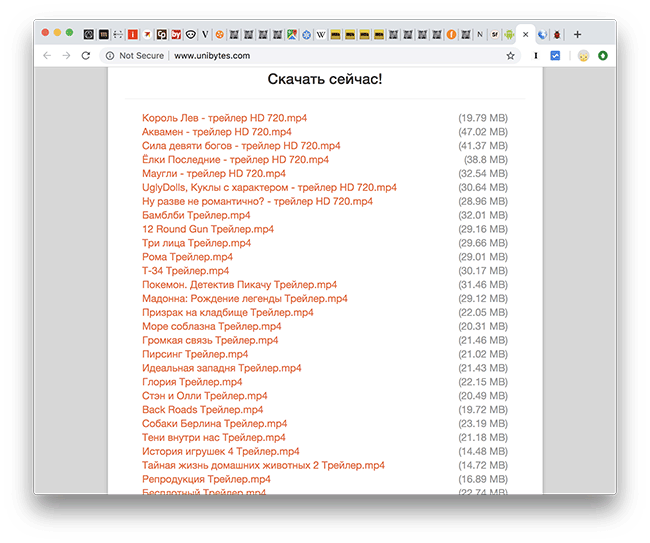Open 'Покемон. Детектив Пикачу Трейлер.mp4'
The height and width of the screenshot is (543, 650).
[x=239, y=285]
